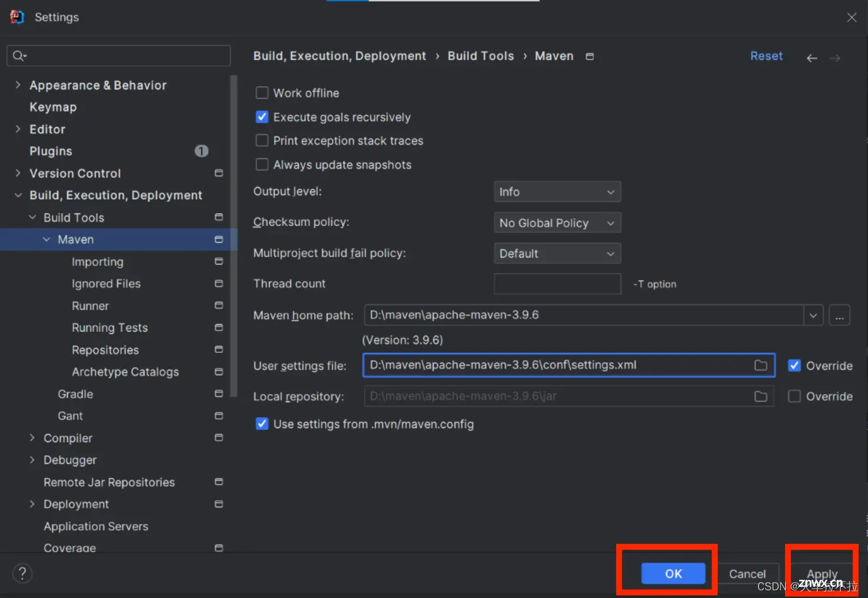This screenshot has height=598, width=868.
Task: Click project icon beside Remote Jar Repositories
Action: (x=219, y=482)
